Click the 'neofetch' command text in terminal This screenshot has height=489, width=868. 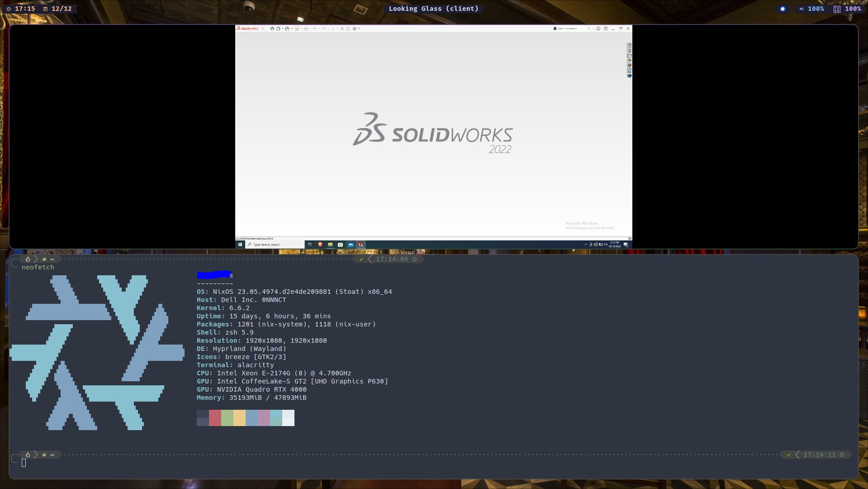pos(38,267)
